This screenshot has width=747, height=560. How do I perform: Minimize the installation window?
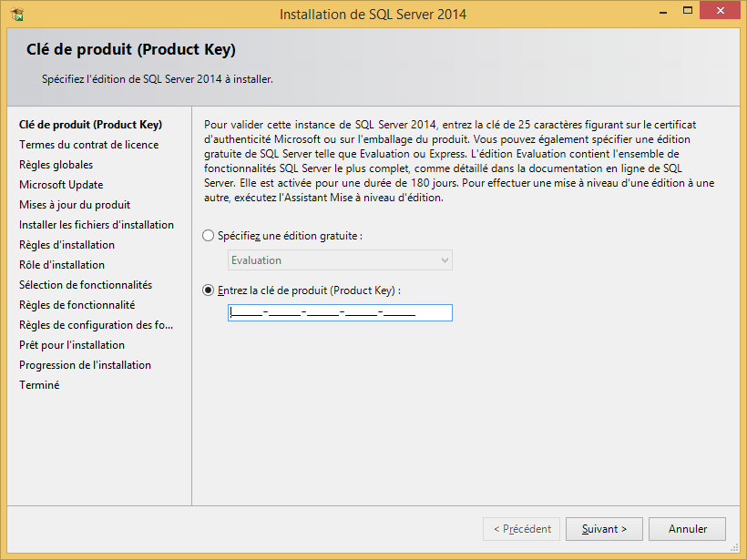[x=662, y=12]
